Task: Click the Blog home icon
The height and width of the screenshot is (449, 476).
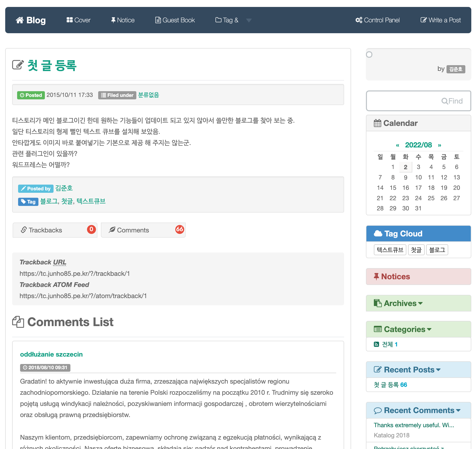Action: (20, 20)
